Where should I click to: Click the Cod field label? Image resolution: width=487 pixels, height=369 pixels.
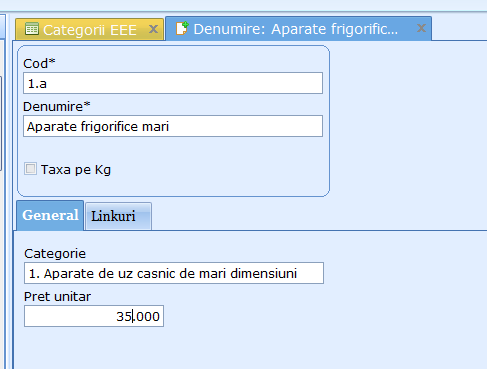click(39, 63)
